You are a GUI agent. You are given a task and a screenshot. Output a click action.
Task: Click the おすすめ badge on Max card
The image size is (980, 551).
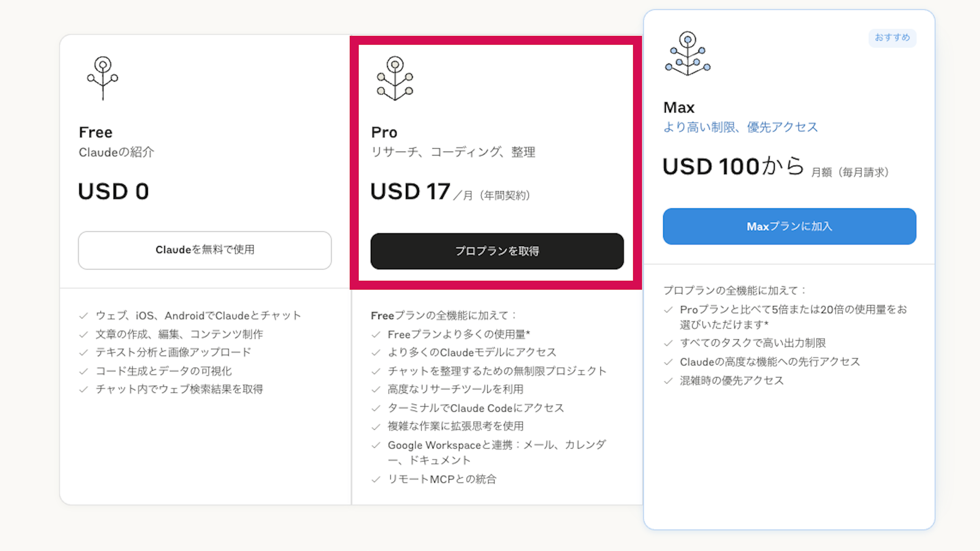coord(892,38)
